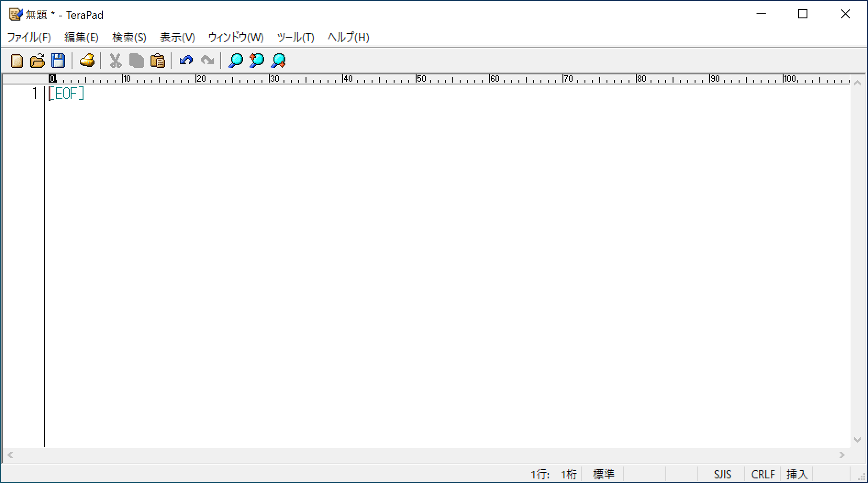Open Find with the magnifier icon
This screenshot has height=483, width=868.
[x=235, y=61]
